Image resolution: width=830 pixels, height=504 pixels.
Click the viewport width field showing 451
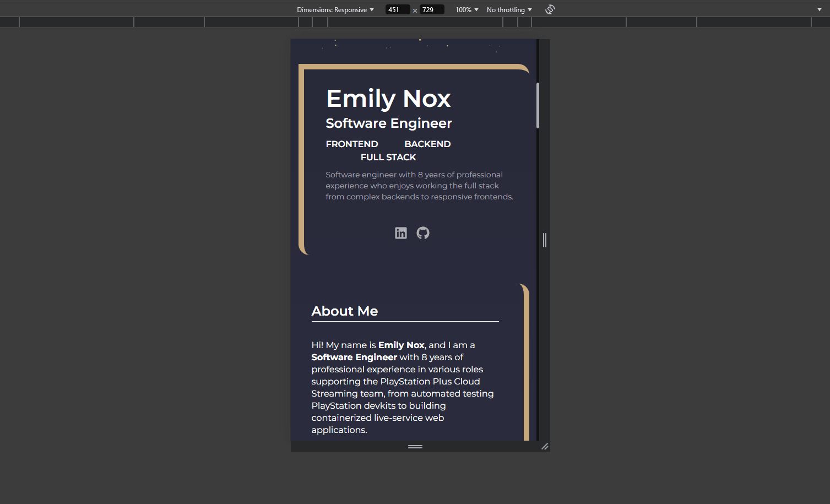tap(397, 9)
